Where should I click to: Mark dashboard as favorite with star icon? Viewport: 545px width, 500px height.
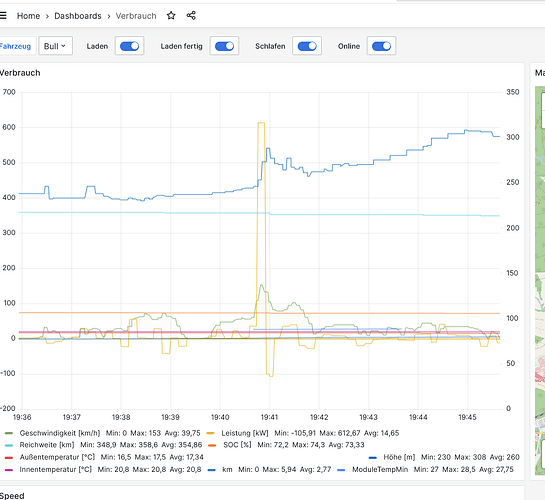click(x=171, y=16)
